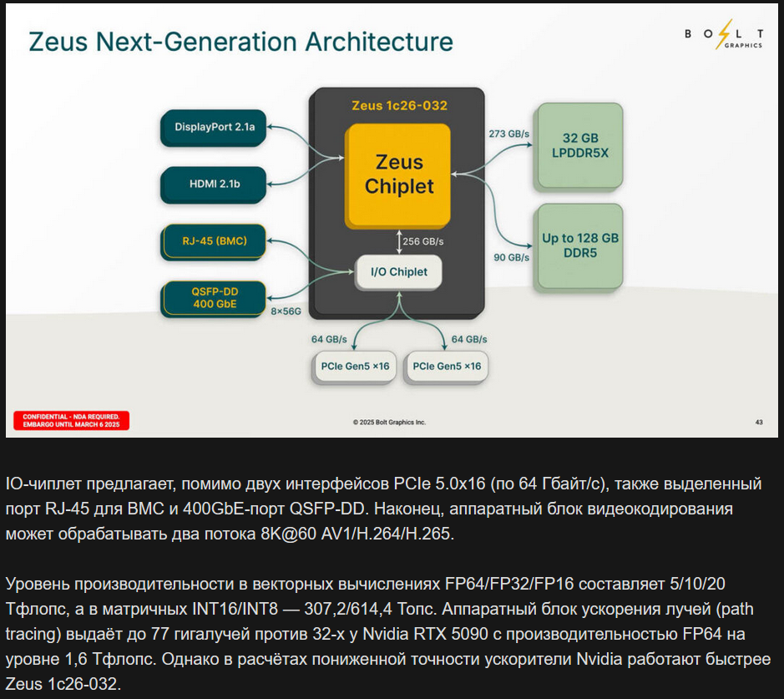Click the paragraph beginning 'Уровень производительности'
Viewport: 784px width, 699px height.
388,634
